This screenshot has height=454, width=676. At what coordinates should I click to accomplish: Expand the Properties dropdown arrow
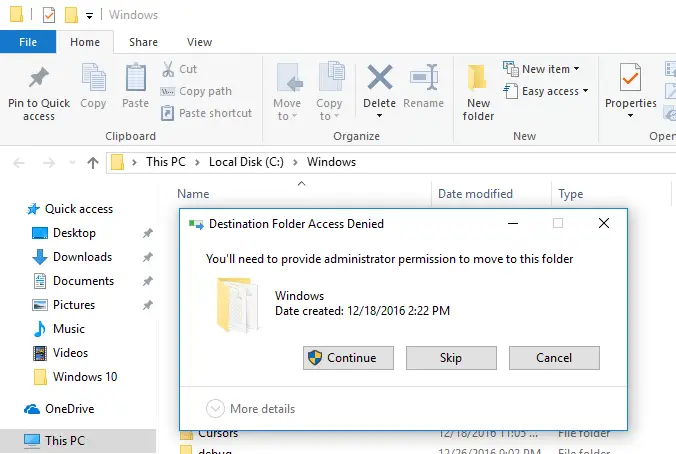click(630, 116)
